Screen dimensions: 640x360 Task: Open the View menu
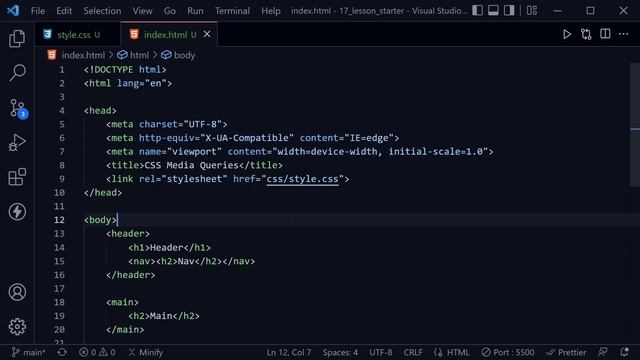pyautogui.click(x=142, y=11)
